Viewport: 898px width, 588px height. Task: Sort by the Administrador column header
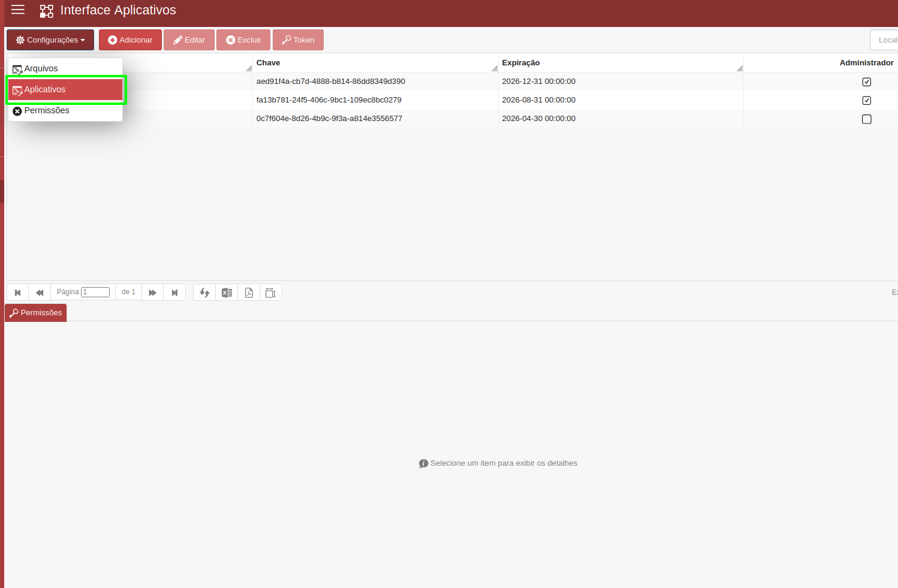(866, 63)
